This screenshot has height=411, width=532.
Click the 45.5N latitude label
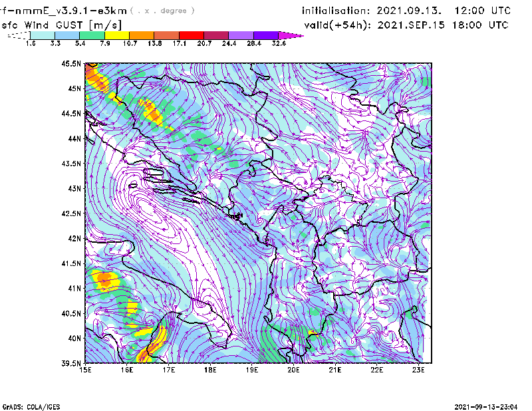click(71, 63)
